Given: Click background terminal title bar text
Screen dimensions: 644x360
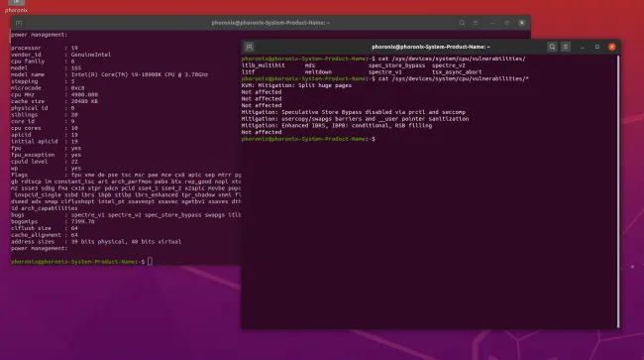Looking at the screenshot, I should [270, 23].
